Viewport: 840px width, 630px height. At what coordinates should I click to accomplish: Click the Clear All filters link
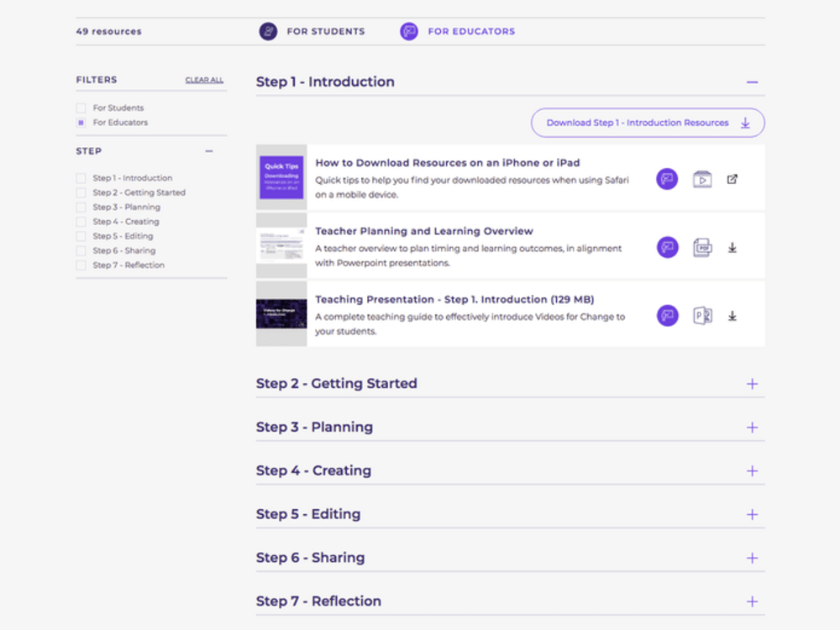204,79
